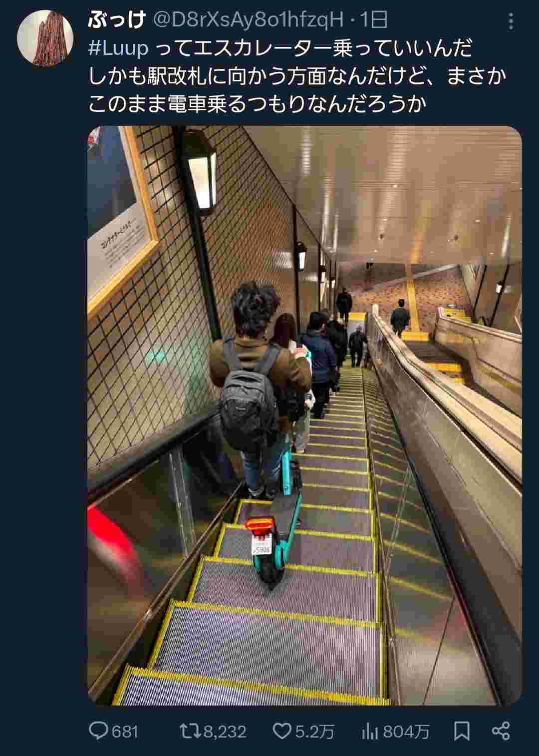Image resolution: width=539 pixels, height=756 pixels.
Task: Tap the text line starting このまま電車
Action: coord(257,104)
